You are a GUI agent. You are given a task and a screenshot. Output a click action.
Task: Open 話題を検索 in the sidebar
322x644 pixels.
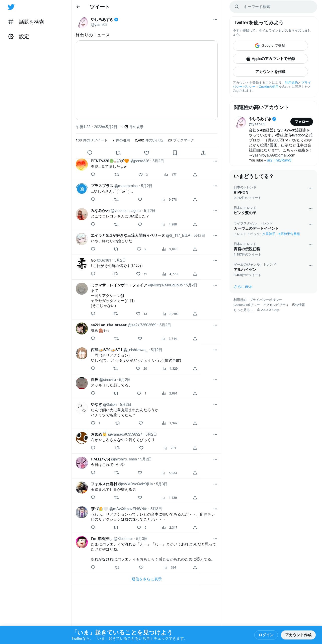click(26, 22)
